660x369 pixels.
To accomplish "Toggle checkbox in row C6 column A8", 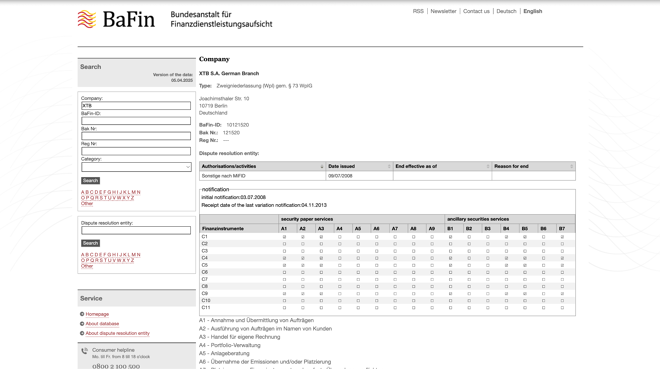I will coord(413,272).
